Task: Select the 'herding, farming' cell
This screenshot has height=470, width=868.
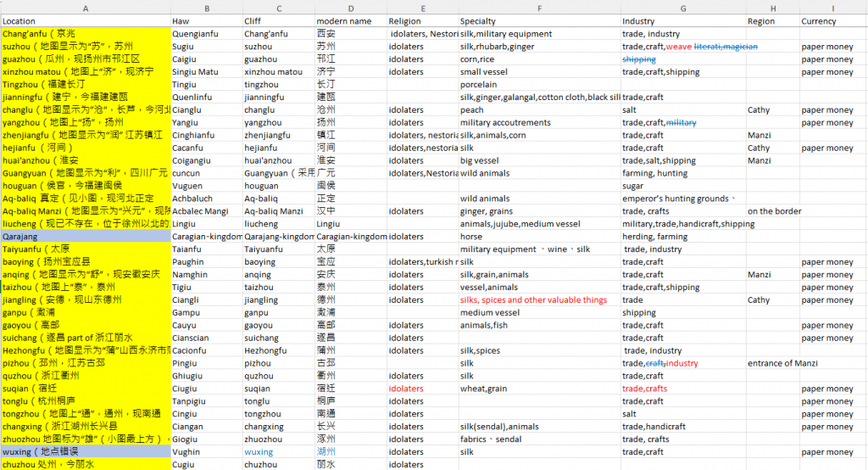Action: 683,237
